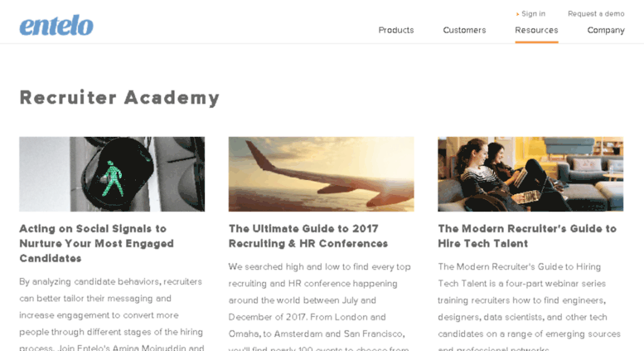Open the Products menu
The image size is (644, 351).
396,30
